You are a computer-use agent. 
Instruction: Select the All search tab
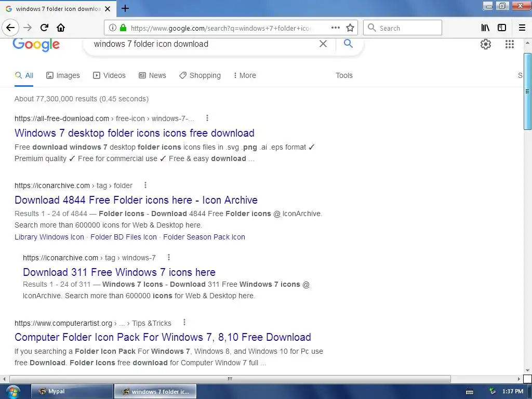coord(24,76)
